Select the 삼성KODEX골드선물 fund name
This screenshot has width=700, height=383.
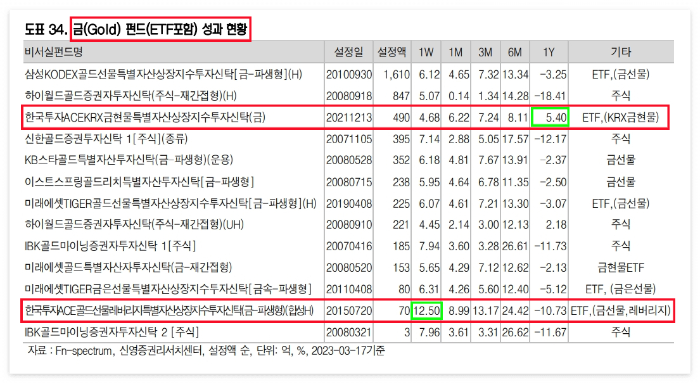(x=163, y=74)
